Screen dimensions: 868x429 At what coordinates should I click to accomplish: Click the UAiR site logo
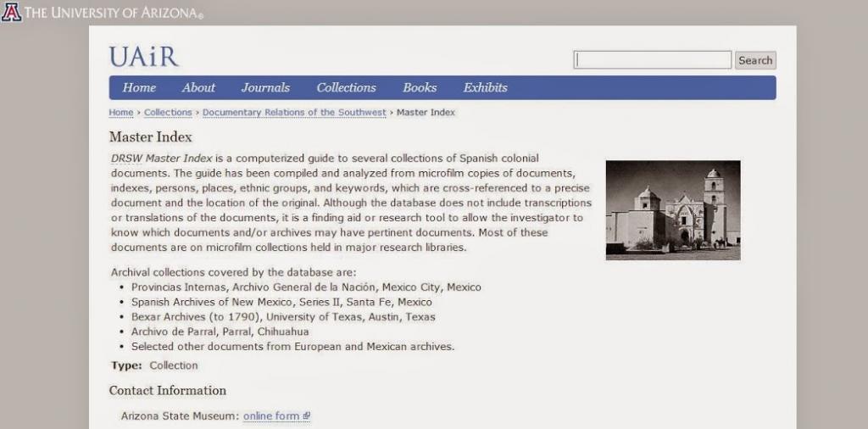point(144,57)
